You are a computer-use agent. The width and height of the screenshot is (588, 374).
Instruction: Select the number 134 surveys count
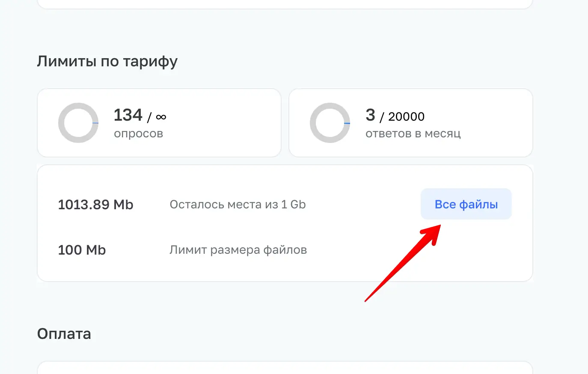(x=128, y=115)
